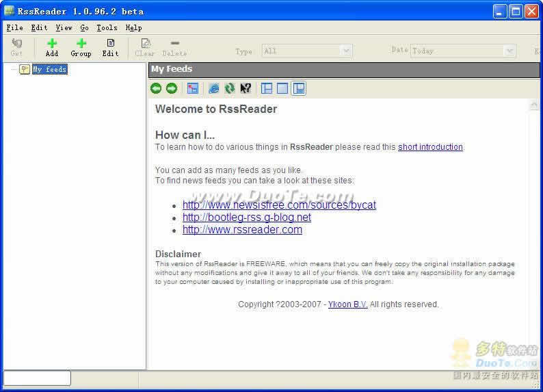Minimize the RssReader window
The width and height of the screenshot is (543, 392).
(x=500, y=12)
